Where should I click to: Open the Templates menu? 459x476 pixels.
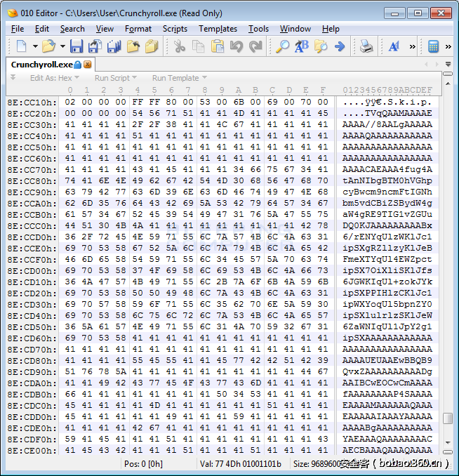[218, 29]
